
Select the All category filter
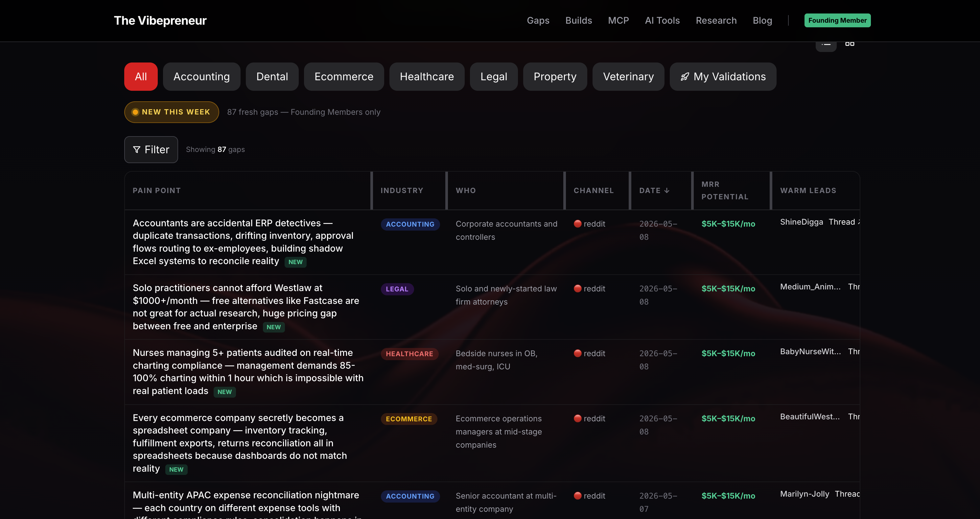tap(141, 77)
